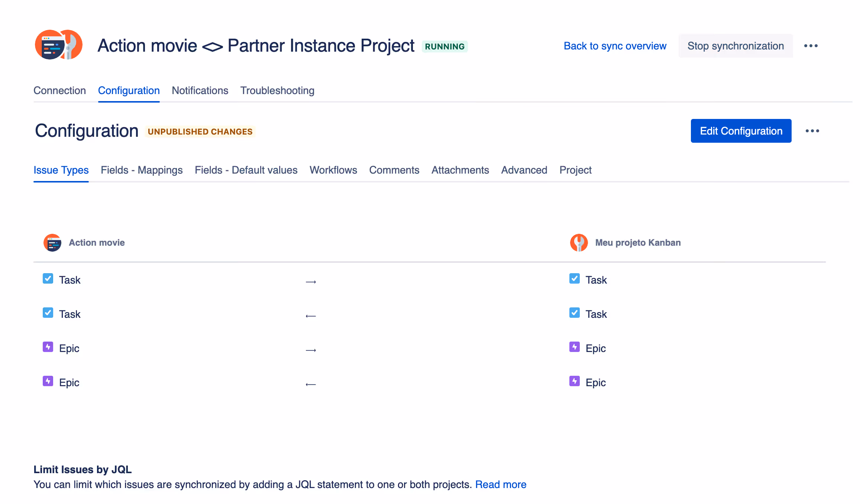Screen dimensions: 860x504
Task: Click the purple Epic icon under Meu projeto Kanban
Action: click(574, 347)
